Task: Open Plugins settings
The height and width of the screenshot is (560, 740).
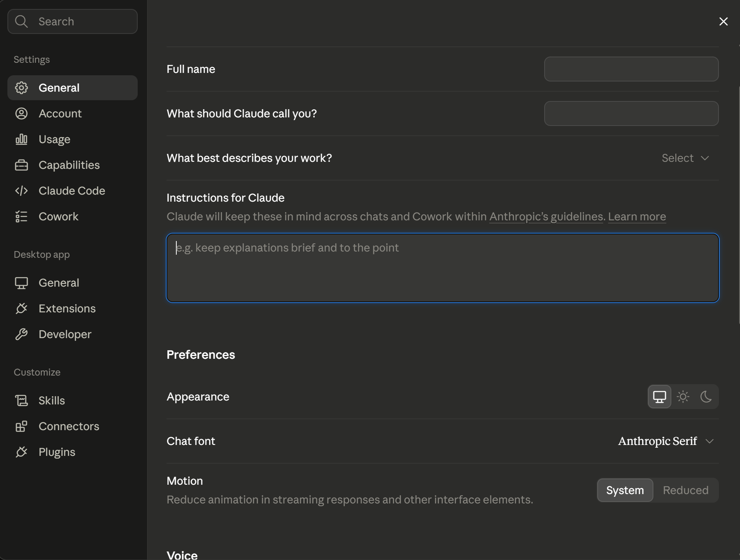Action: (73, 452)
